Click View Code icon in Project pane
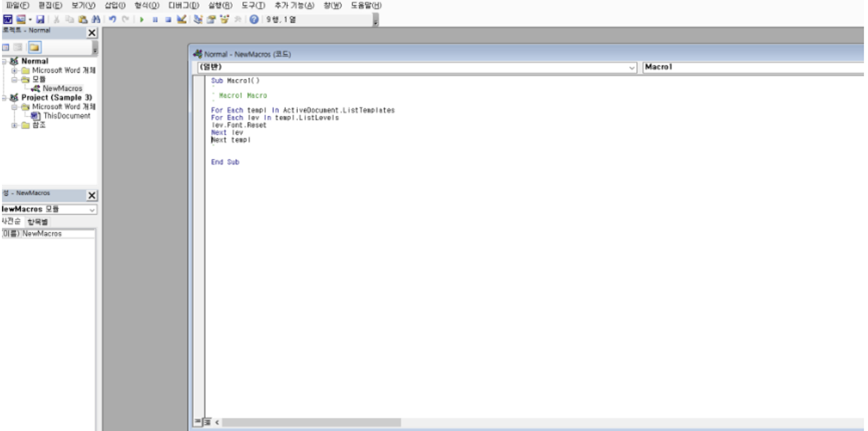The image size is (868, 431). click(6, 47)
